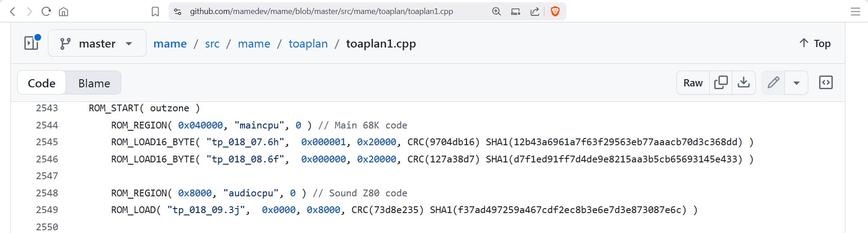Copy raw file contents
868x233 pixels.
click(x=721, y=83)
